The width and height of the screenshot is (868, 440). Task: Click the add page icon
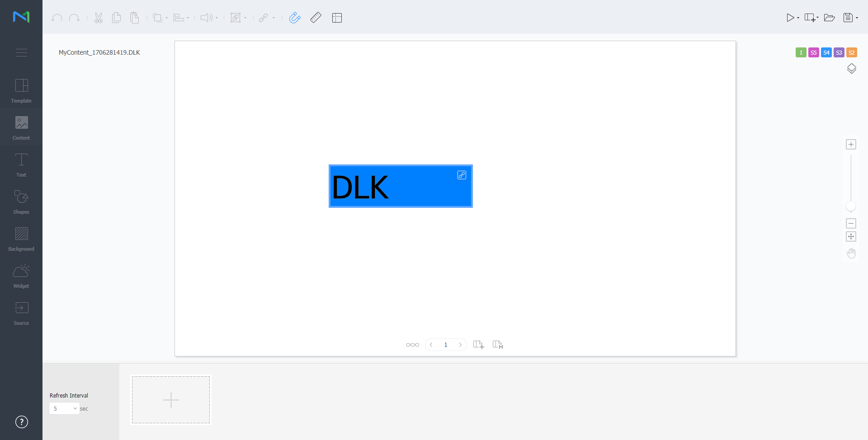pyautogui.click(x=478, y=345)
